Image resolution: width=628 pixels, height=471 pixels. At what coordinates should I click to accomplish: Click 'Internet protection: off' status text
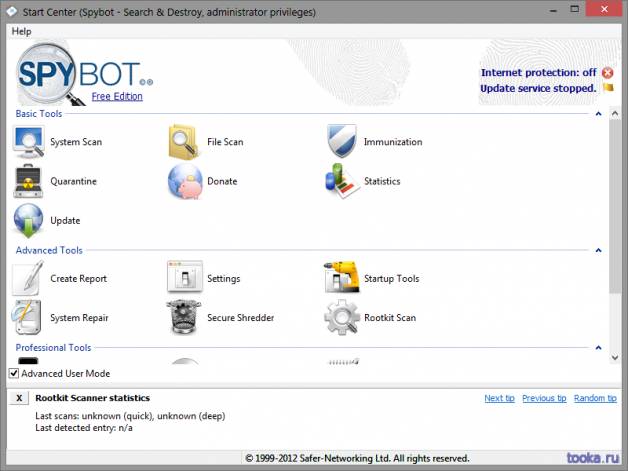[539, 73]
